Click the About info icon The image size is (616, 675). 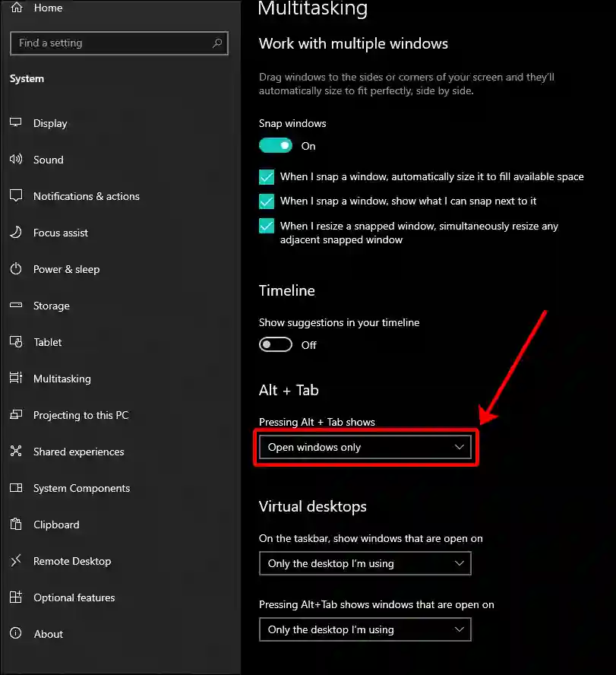click(16, 633)
